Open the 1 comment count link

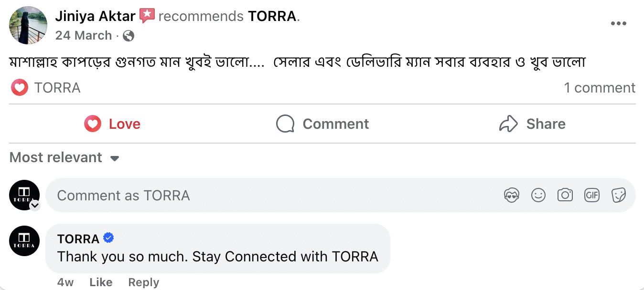(x=600, y=88)
